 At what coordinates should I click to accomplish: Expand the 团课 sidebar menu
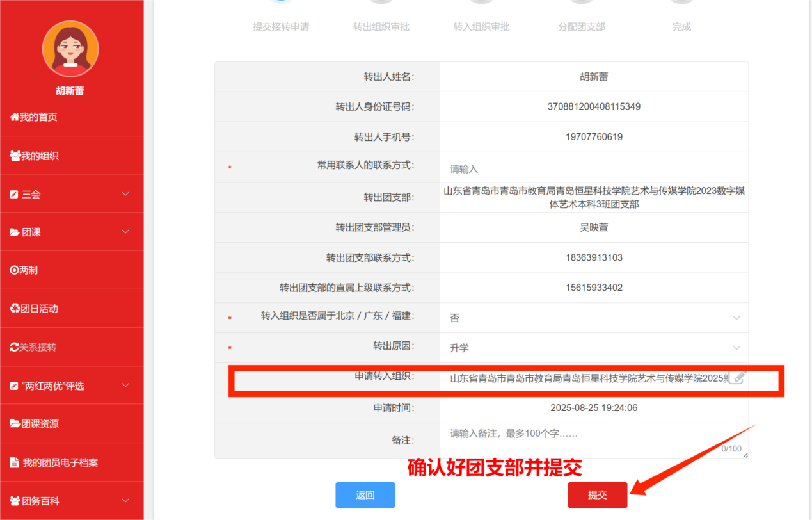125,232
